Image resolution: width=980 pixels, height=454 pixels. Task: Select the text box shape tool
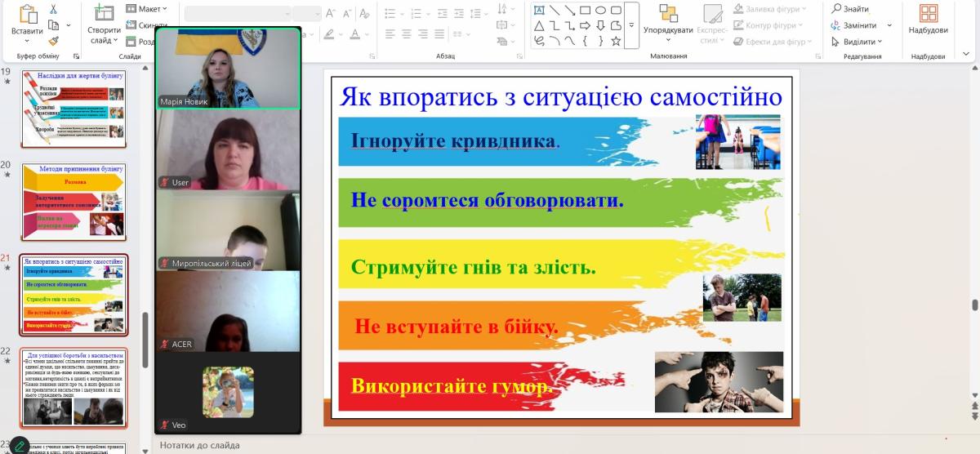click(539, 11)
